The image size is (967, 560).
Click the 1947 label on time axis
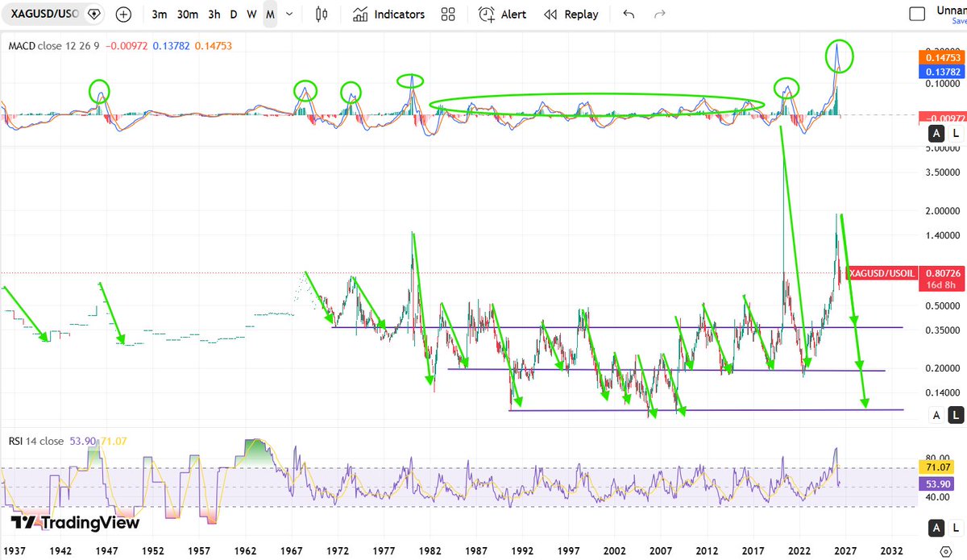[107, 550]
